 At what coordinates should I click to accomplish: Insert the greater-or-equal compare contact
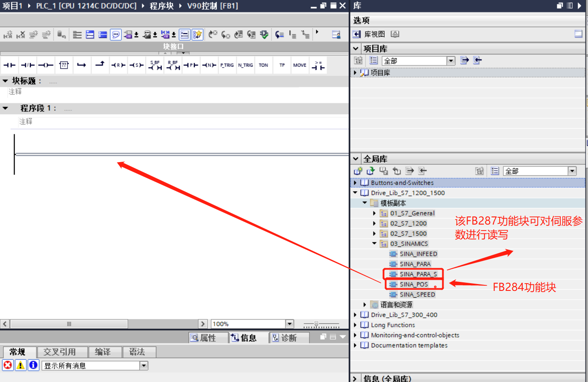click(x=318, y=65)
